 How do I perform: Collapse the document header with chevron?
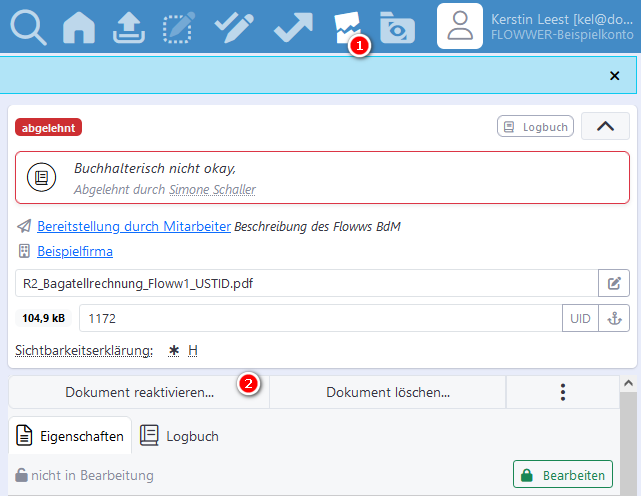click(605, 127)
